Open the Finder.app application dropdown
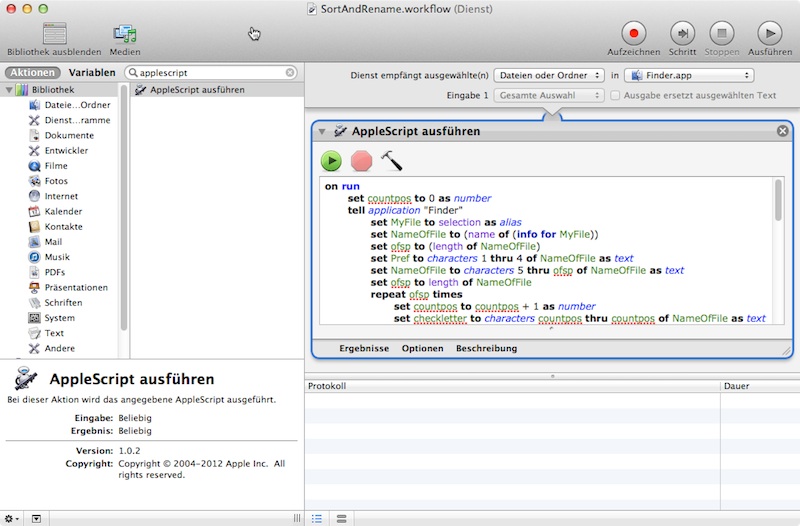The height and width of the screenshot is (526, 800). coord(688,75)
